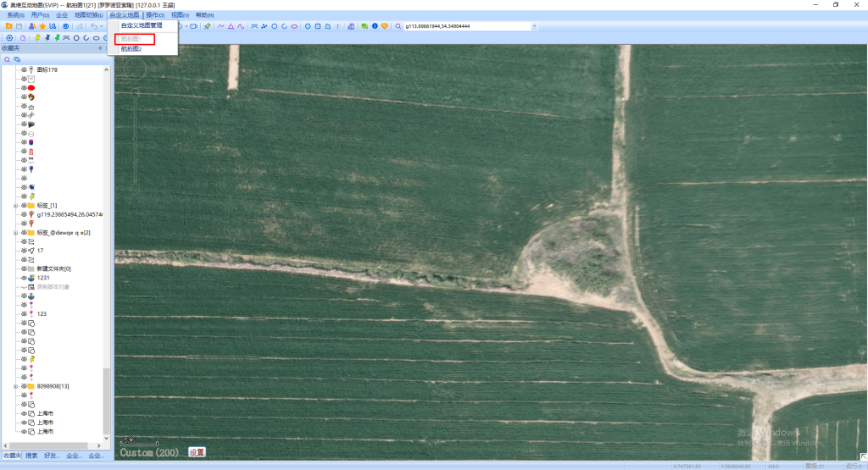This screenshot has width=868, height=470.
Task: Click the blue info circle toolbar icon
Action: point(375,26)
